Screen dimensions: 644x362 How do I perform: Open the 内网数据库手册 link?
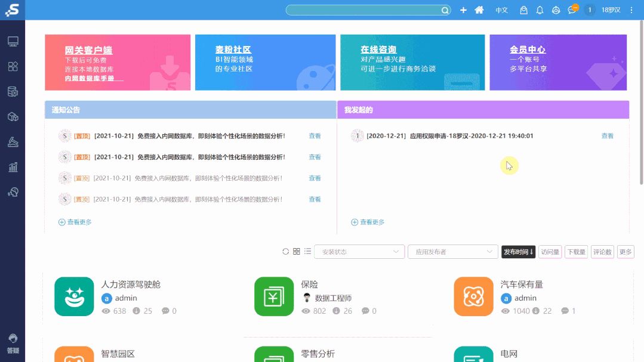click(90, 78)
